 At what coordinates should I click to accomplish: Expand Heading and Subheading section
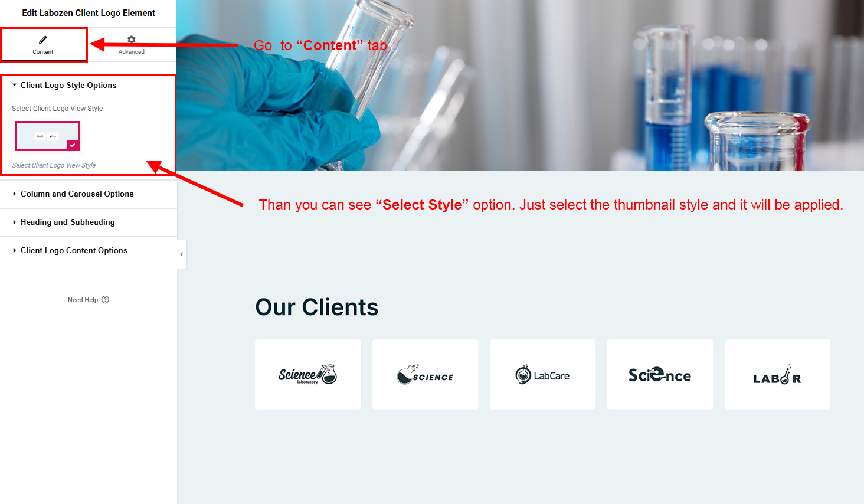tap(89, 222)
